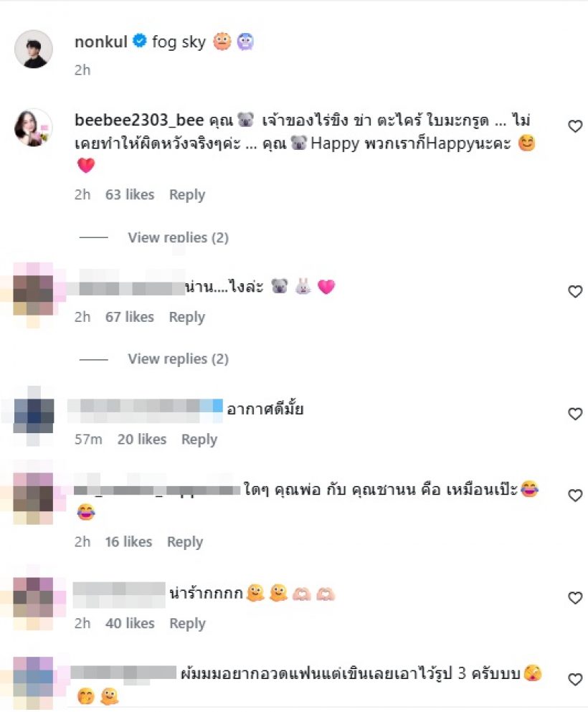Tap heart beside the last comment

click(575, 679)
